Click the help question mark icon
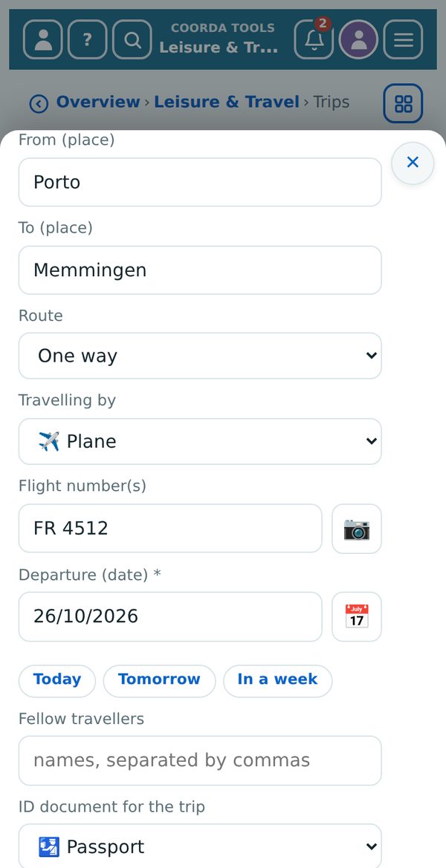This screenshot has height=868, width=446. 87,39
